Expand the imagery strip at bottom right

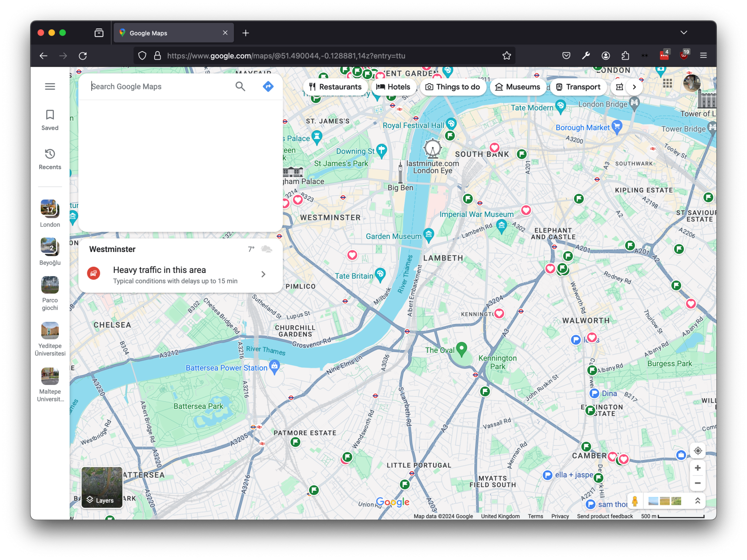point(698,501)
